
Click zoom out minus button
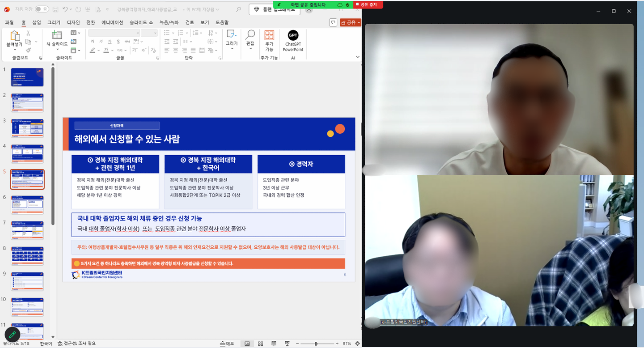(x=297, y=344)
